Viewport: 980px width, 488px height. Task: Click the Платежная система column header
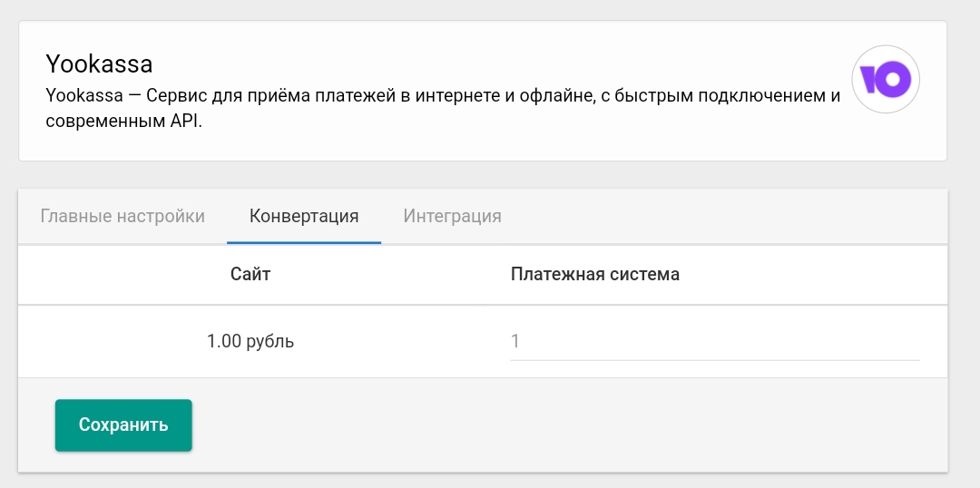[x=595, y=274]
